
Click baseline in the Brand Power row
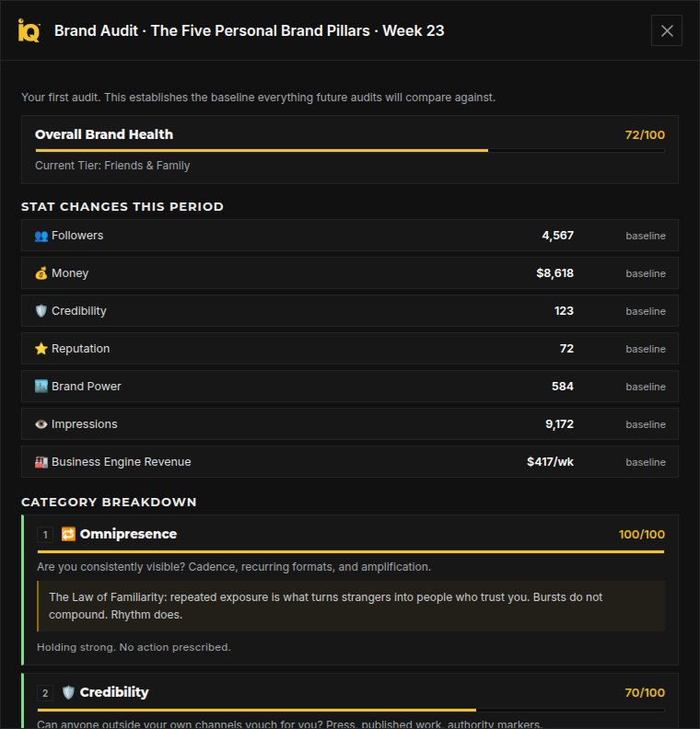click(646, 387)
